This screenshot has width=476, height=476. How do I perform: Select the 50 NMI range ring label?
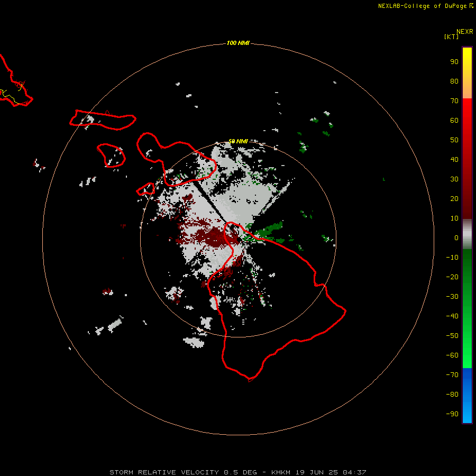pos(238,141)
